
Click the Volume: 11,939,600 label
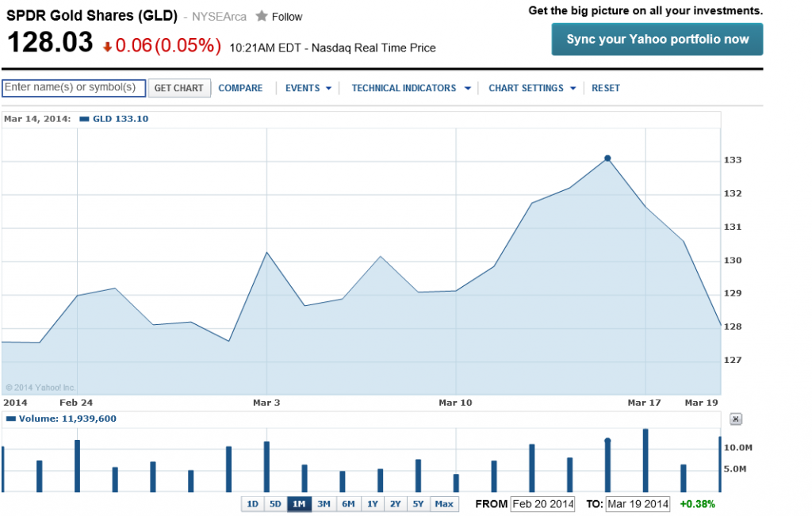[x=67, y=419]
